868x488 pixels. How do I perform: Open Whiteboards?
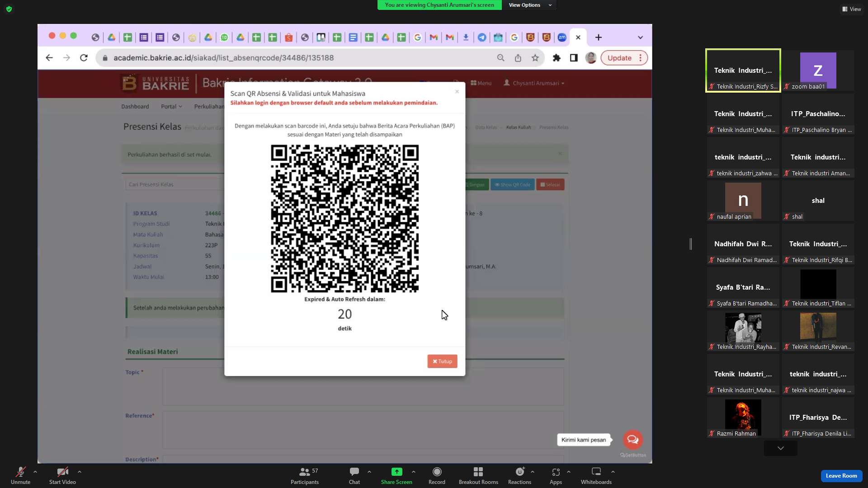pyautogui.click(x=596, y=475)
